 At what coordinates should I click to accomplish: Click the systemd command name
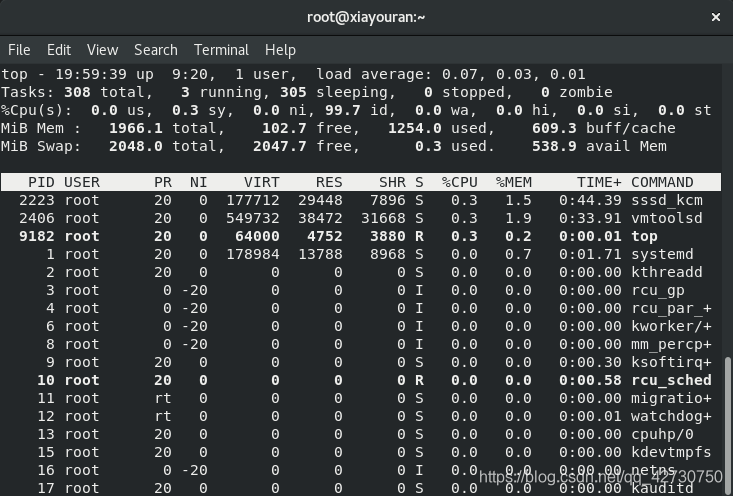coord(662,254)
